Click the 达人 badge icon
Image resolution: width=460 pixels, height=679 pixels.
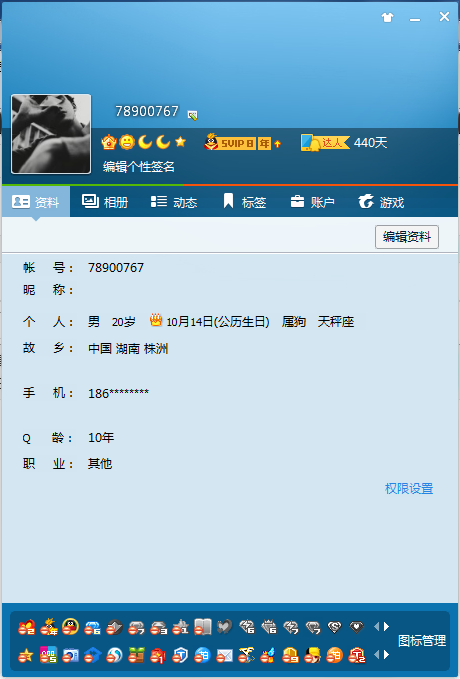[325, 143]
